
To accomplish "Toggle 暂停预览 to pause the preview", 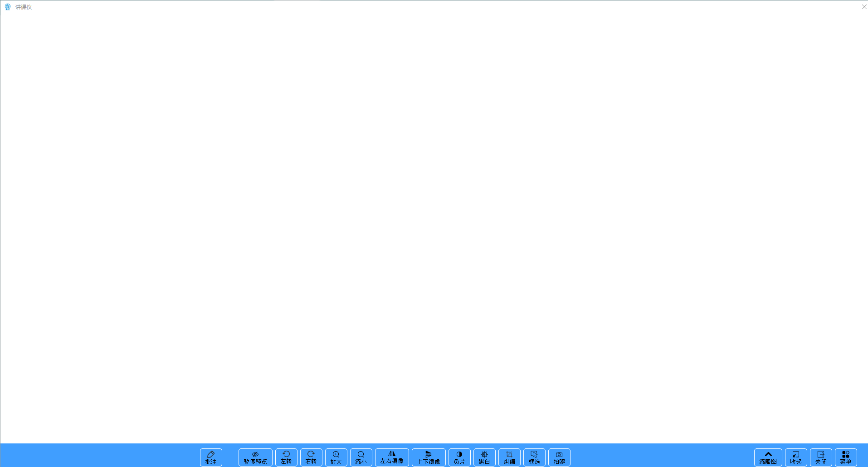I will (255, 457).
